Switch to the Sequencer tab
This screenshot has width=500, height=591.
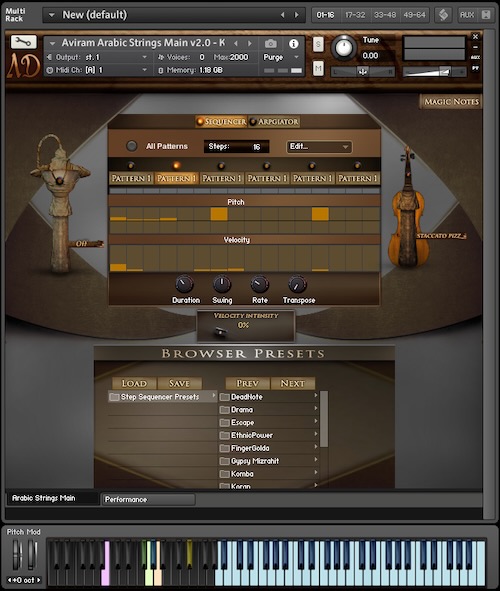[221, 121]
